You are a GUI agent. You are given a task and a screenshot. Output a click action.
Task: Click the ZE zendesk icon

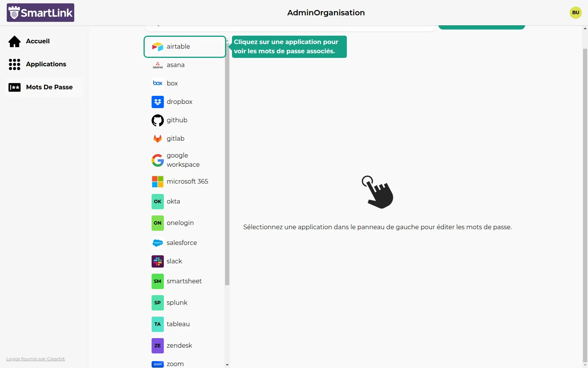(x=158, y=346)
